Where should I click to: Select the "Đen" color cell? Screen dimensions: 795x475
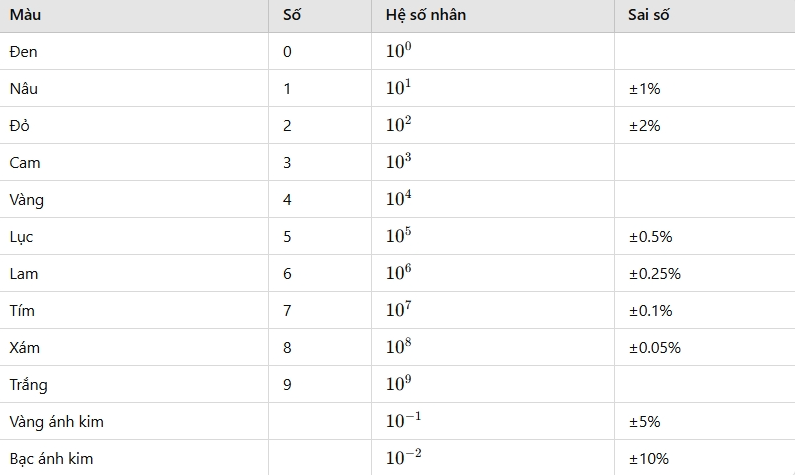[x=23, y=52]
